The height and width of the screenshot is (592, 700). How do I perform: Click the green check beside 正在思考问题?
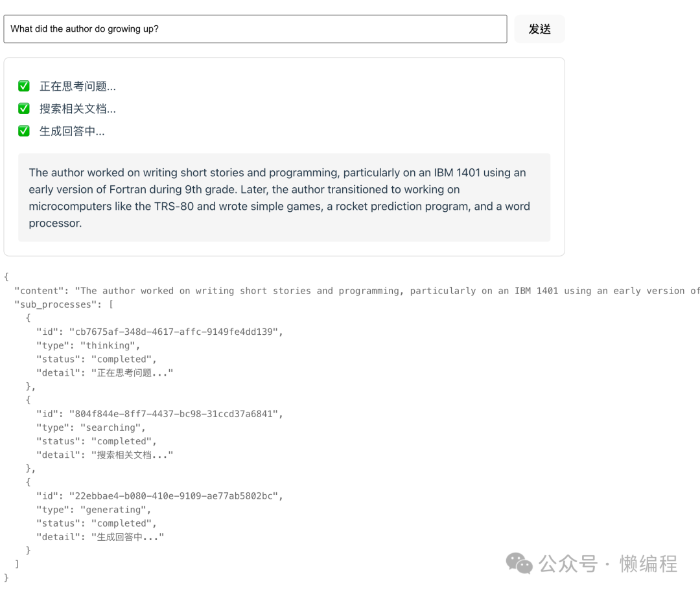pos(24,86)
